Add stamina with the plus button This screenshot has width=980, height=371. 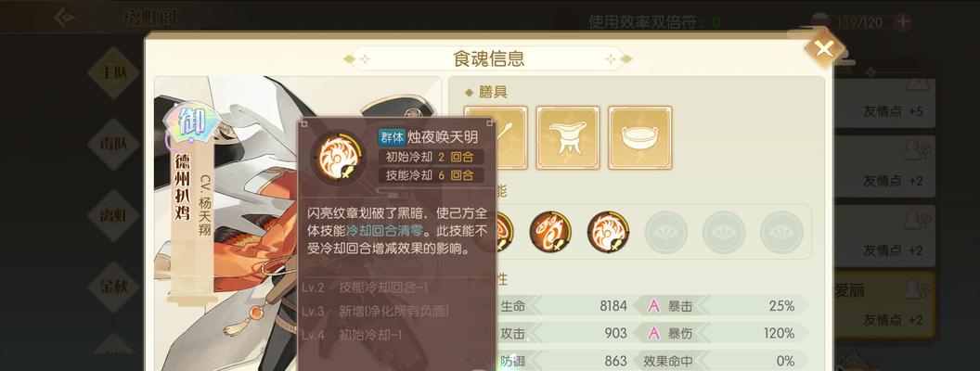[902, 22]
